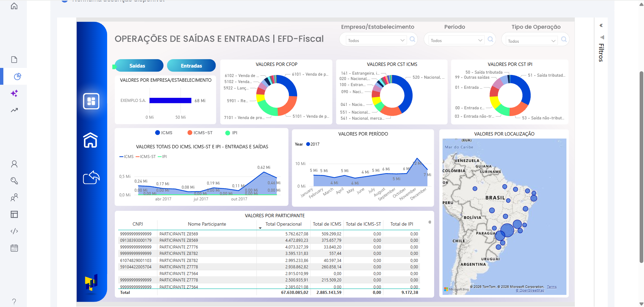The height and width of the screenshot is (307, 644).
Task: Toggle the IPI legend item
Action: click(x=232, y=133)
